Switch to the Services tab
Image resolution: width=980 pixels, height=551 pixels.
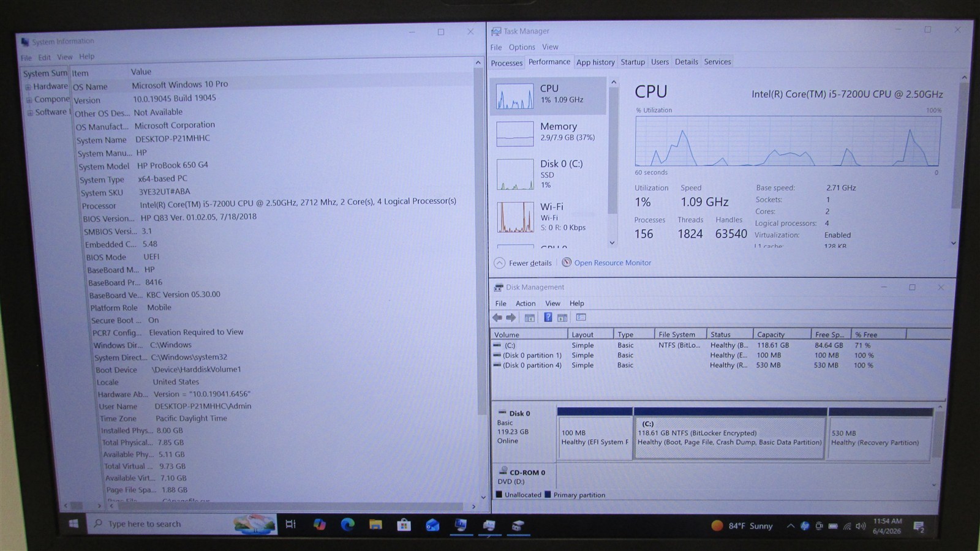tap(717, 62)
